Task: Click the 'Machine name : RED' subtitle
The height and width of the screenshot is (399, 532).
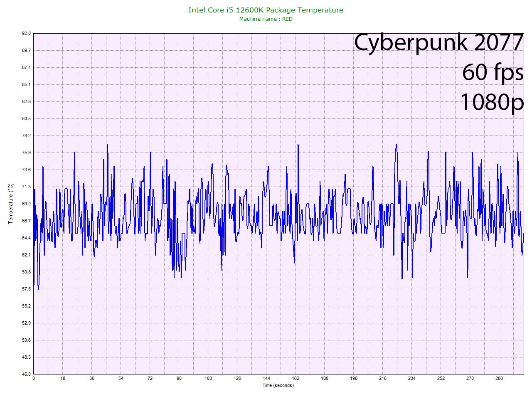Action: 266,19
